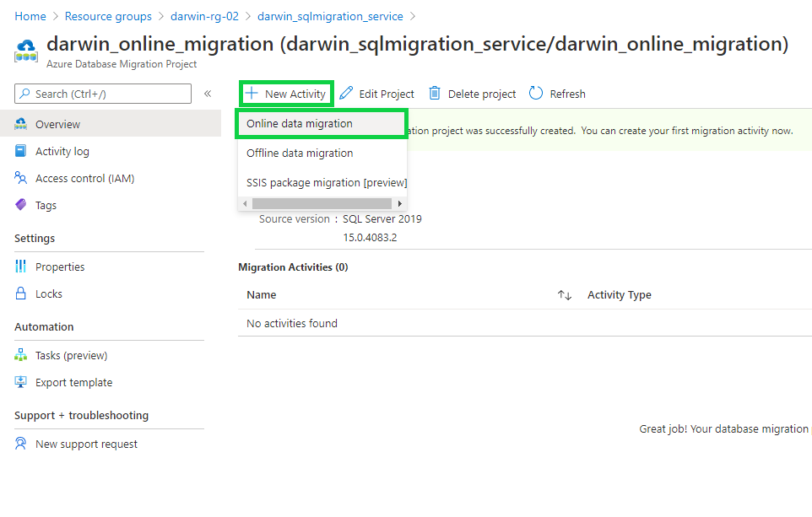Click 'Migration Activities (0)' heading

tap(293, 267)
